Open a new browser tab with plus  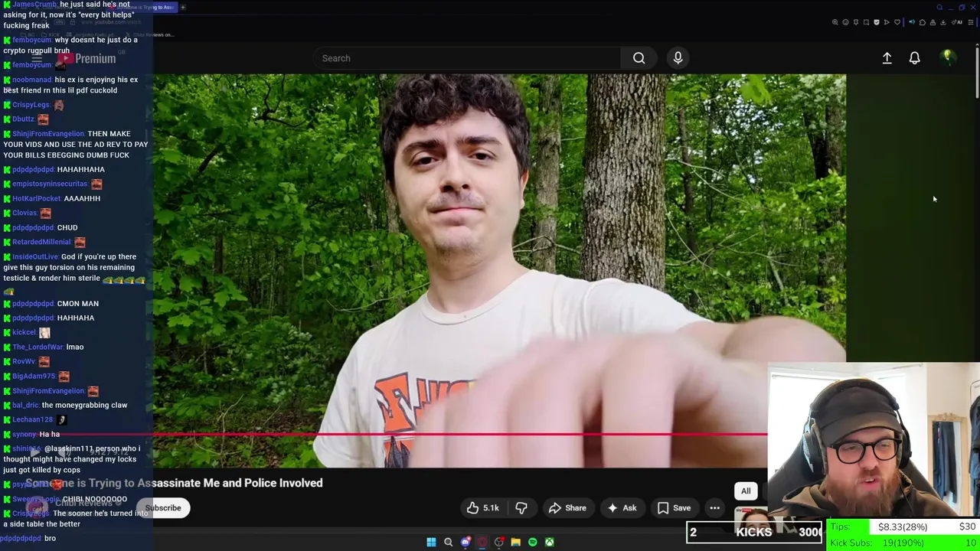[x=183, y=7]
